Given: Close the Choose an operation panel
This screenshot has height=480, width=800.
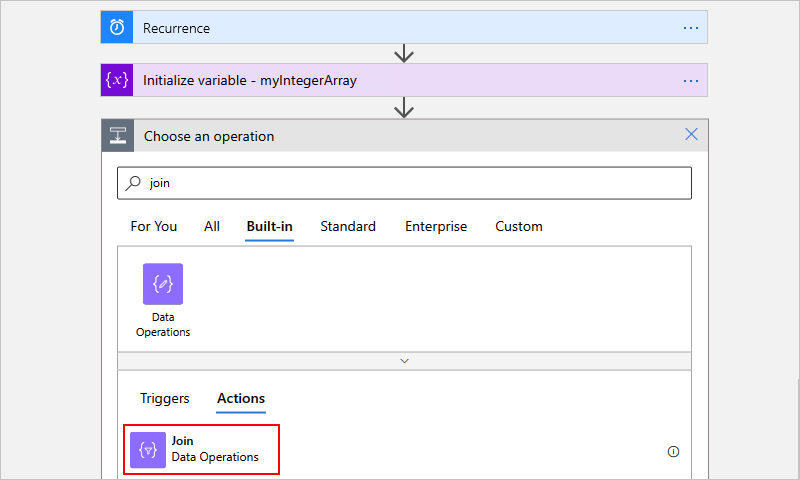Looking at the screenshot, I should click(690, 135).
